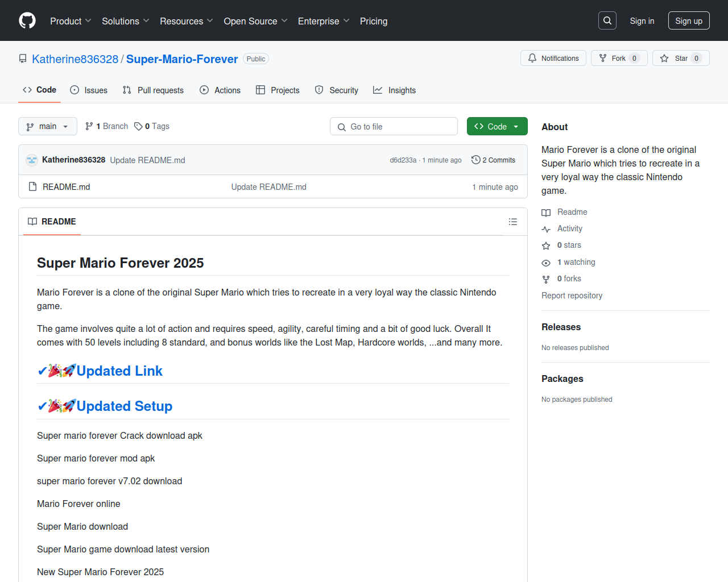This screenshot has width=728, height=582.
Task: Open Update README.md commit message in file row
Action: pos(269,187)
